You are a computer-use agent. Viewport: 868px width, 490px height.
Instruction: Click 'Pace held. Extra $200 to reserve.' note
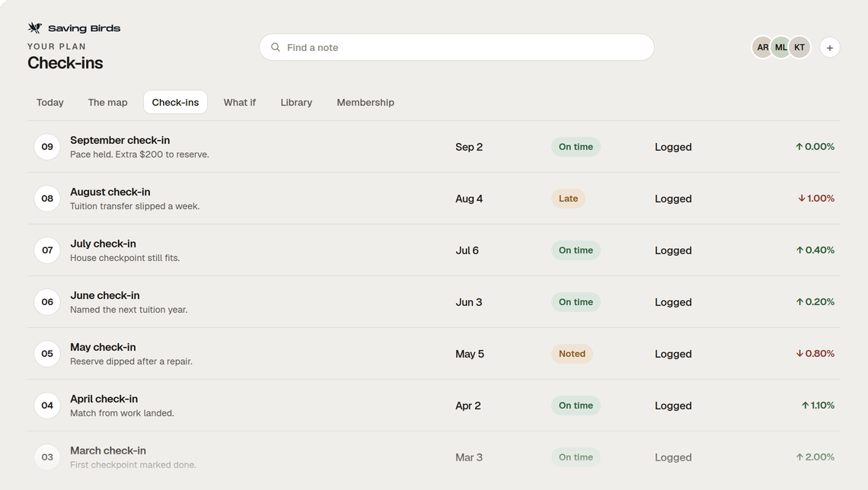139,154
